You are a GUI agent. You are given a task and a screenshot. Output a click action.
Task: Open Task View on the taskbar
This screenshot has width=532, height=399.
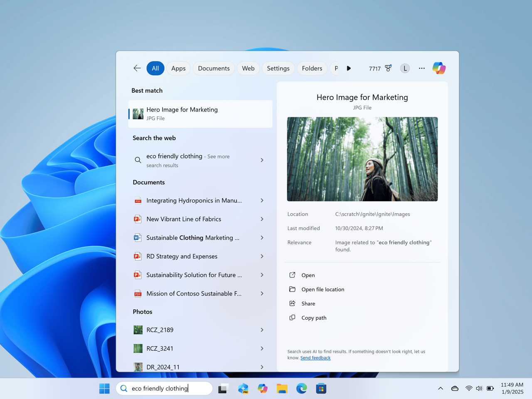click(x=223, y=389)
